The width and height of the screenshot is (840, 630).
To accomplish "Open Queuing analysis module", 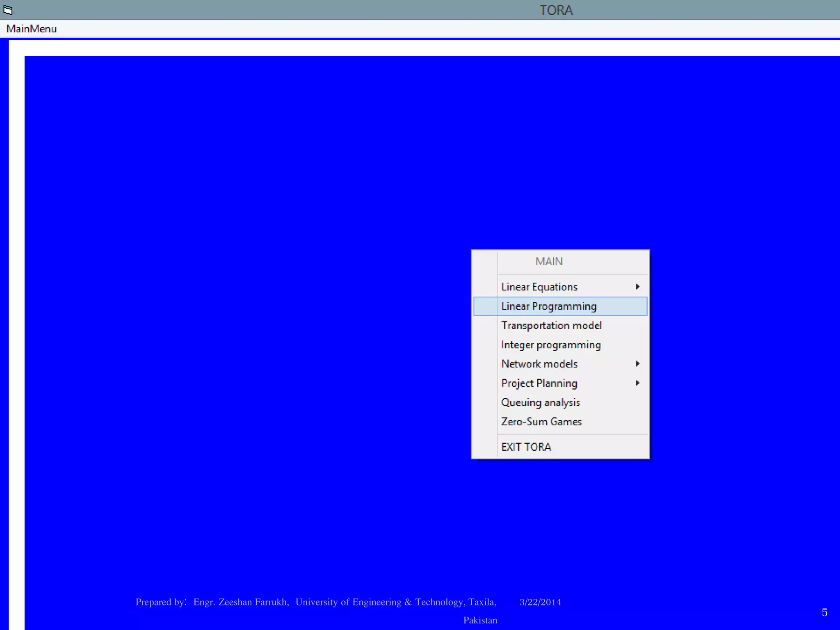I will (541, 402).
